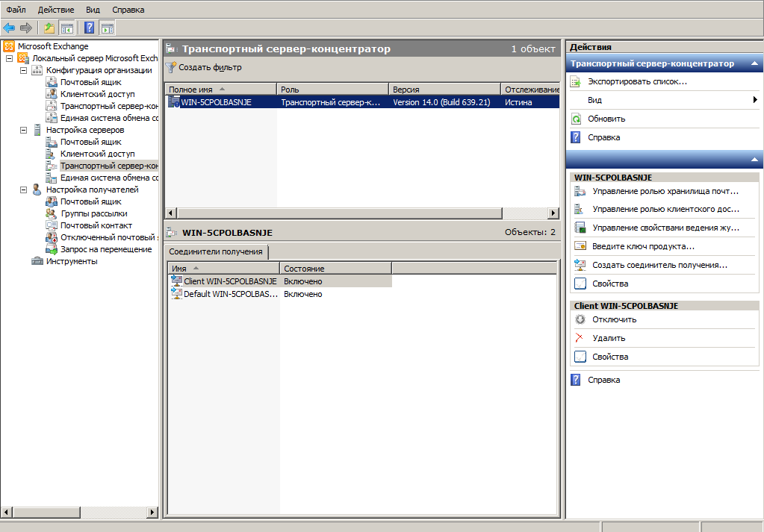Click the WIN-5CPOLBASNJE server row icon
The image size is (764, 532).
click(174, 101)
